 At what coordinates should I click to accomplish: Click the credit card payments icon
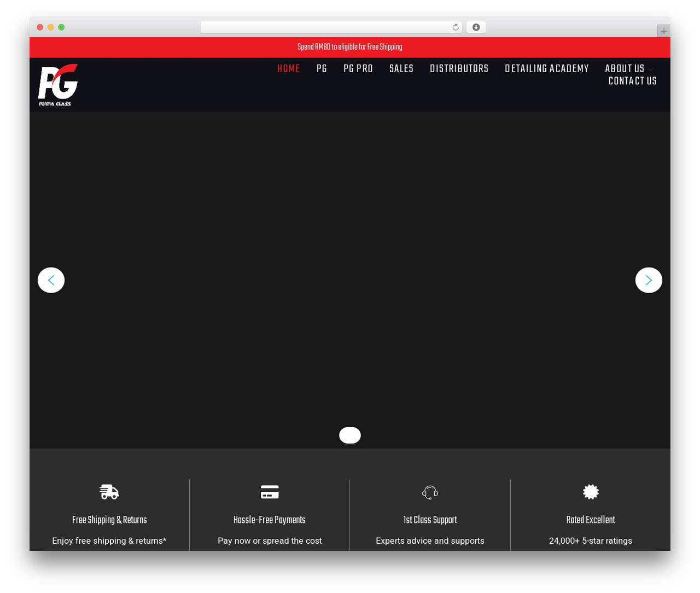pyautogui.click(x=270, y=492)
